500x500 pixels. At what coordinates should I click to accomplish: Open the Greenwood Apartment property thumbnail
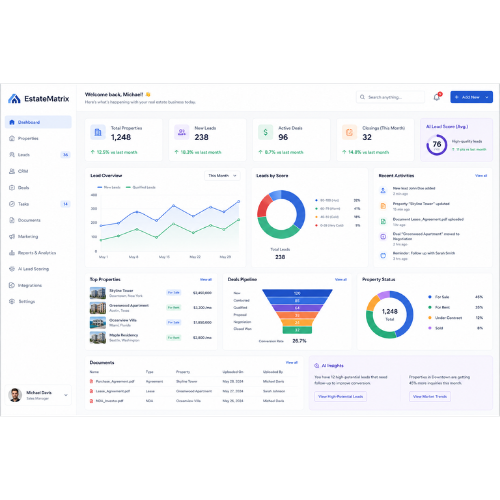coord(98,308)
